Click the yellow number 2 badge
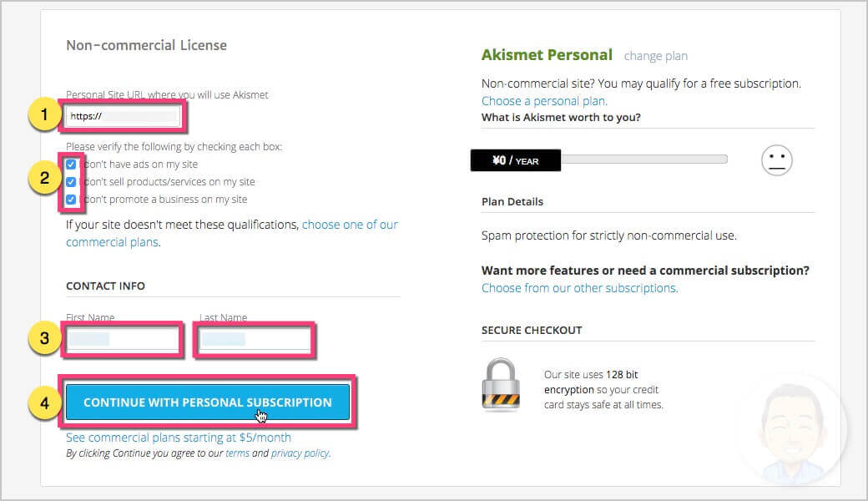This screenshot has height=501, width=868. [44, 178]
